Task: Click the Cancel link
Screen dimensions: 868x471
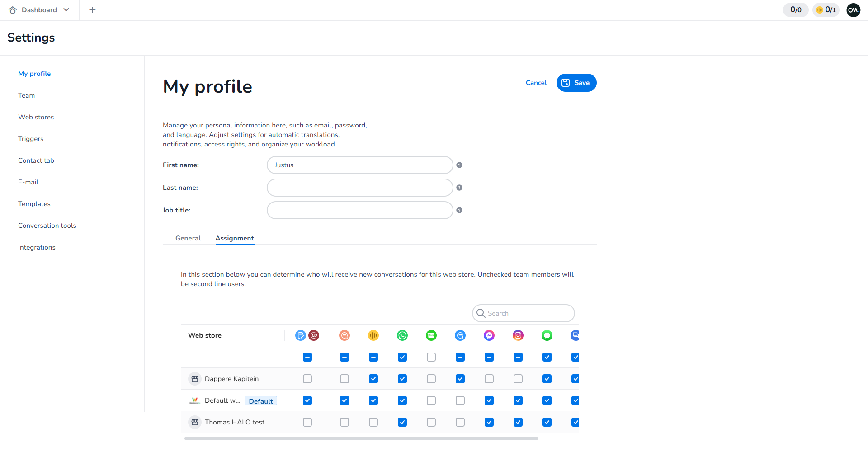Action: tap(536, 83)
